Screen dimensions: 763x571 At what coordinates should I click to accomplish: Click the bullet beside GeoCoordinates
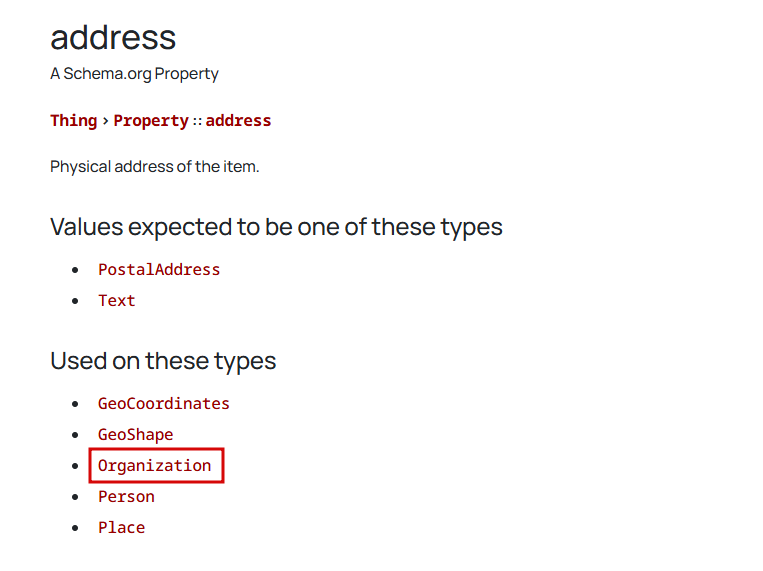click(74, 404)
